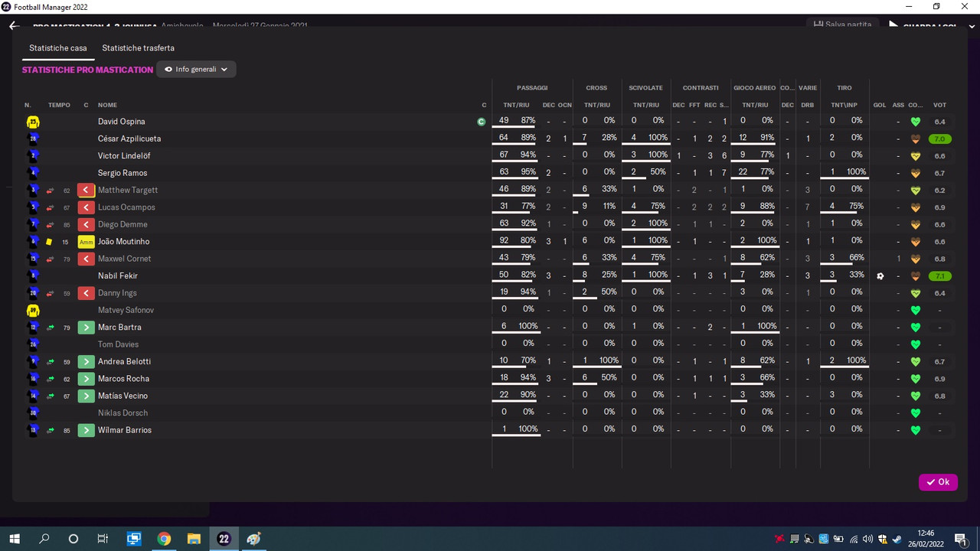980x551 pixels.
Task: Sort by the TEMPO column header
Action: 59,105
